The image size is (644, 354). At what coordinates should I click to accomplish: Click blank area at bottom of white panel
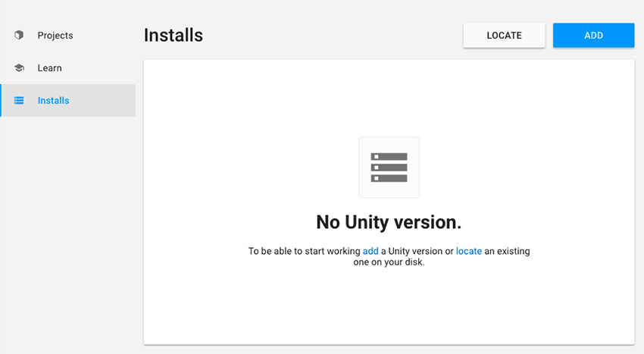[389, 318]
